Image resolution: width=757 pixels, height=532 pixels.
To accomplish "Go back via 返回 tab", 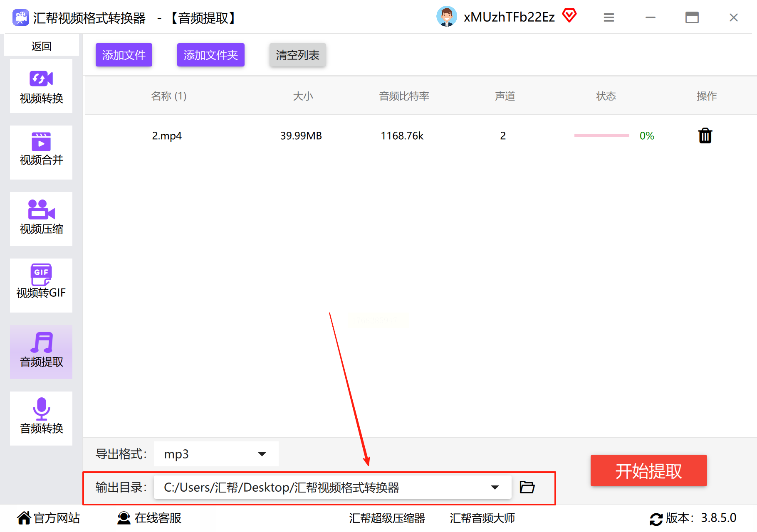I will [x=41, y=45].
